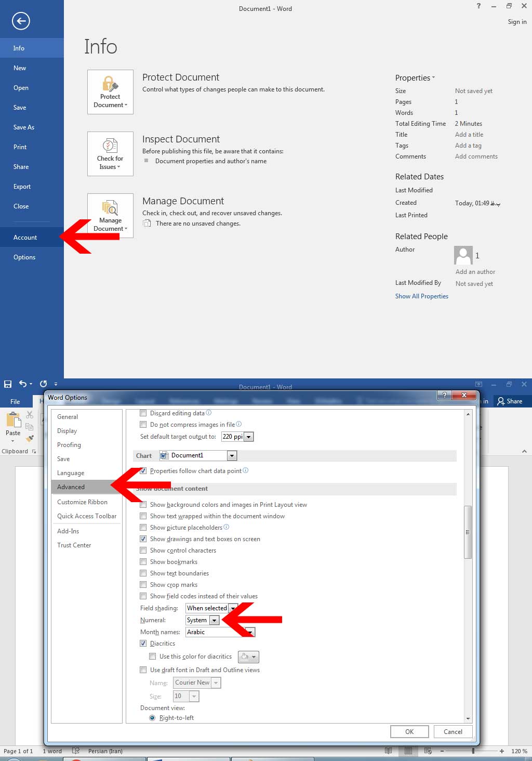532x761 pixels.
Task: Open the Field shading When selected dropdown
Action: (233, 608)
